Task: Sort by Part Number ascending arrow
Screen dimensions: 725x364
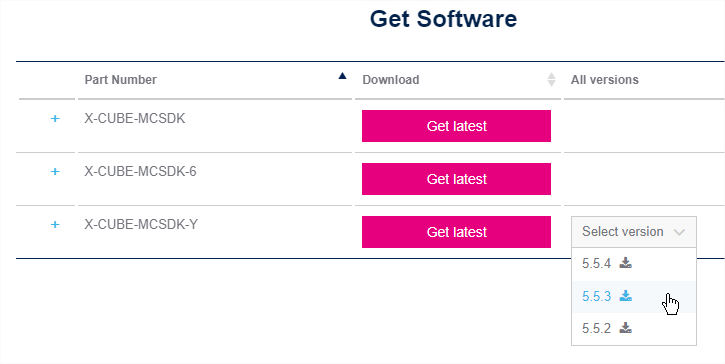Action: click(342, 76)
